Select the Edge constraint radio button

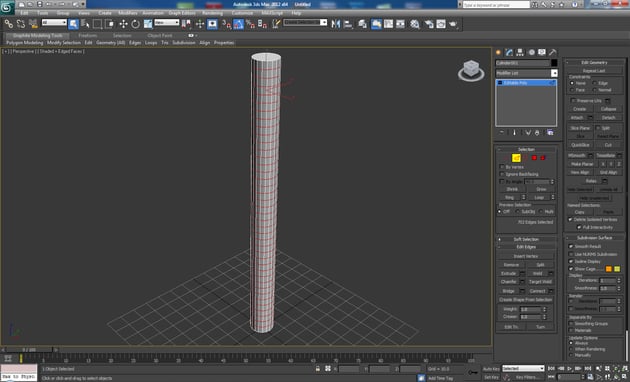pos(594,83)
